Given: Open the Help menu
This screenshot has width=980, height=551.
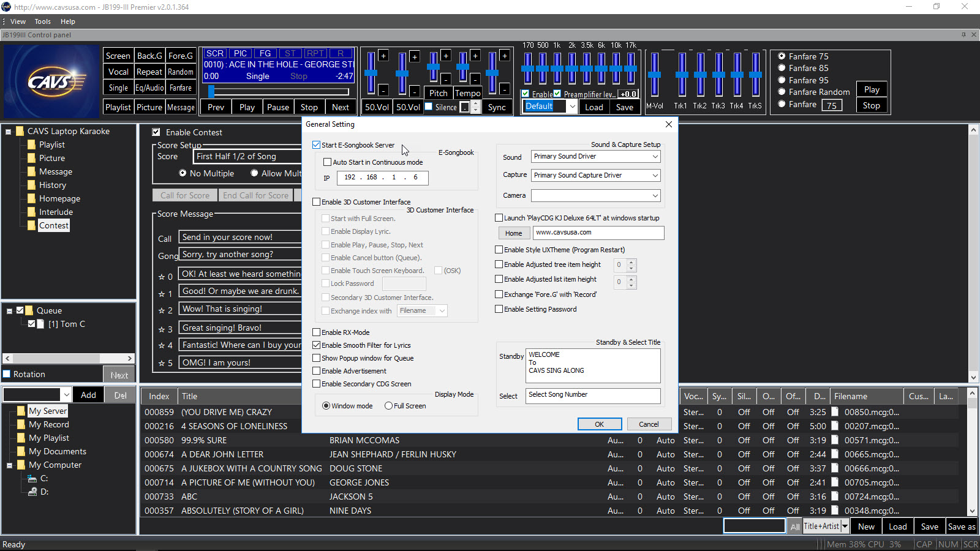Looking at the screenshot, I should [67, 21].
